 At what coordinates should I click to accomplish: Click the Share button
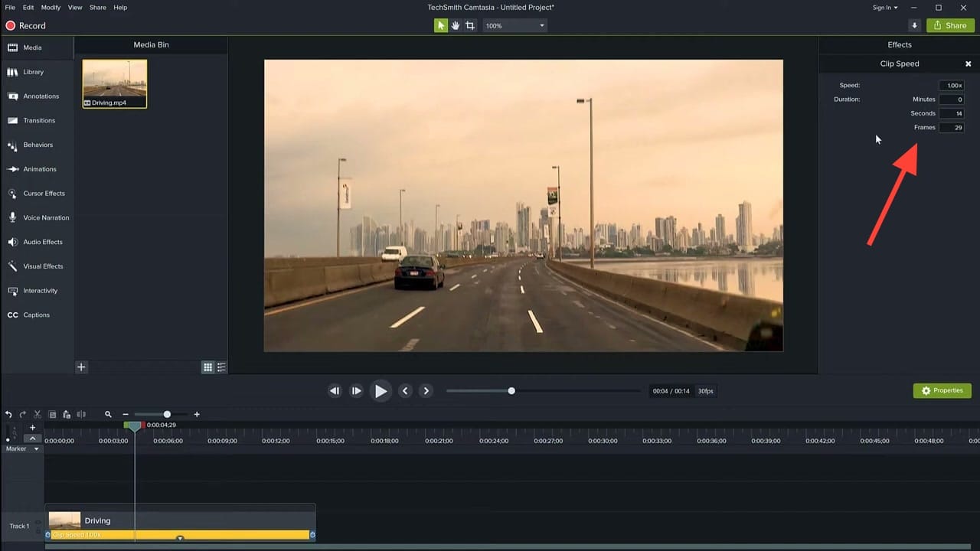pos(949,25)
